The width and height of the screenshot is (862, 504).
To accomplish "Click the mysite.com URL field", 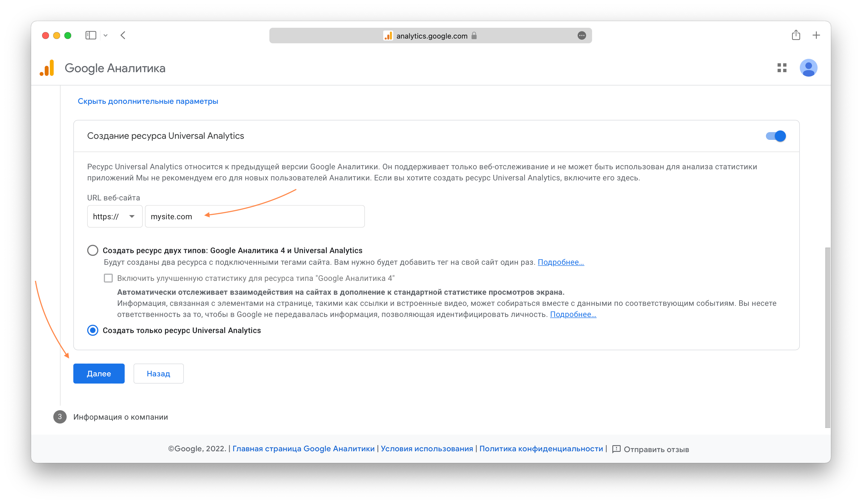I will coord(255,216).
